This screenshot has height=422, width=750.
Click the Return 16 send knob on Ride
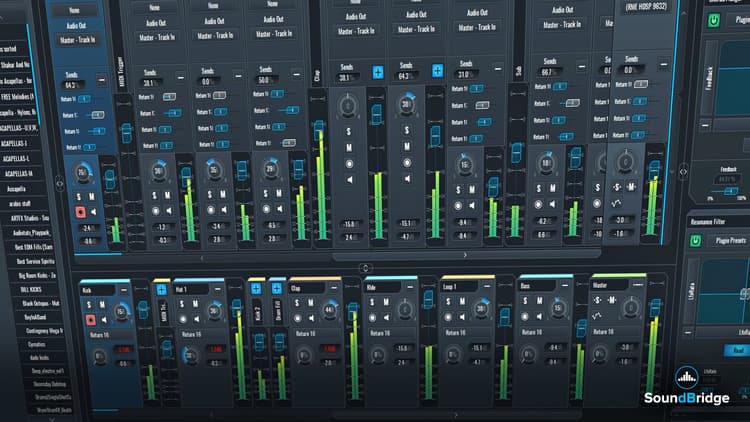coord(378,355)
